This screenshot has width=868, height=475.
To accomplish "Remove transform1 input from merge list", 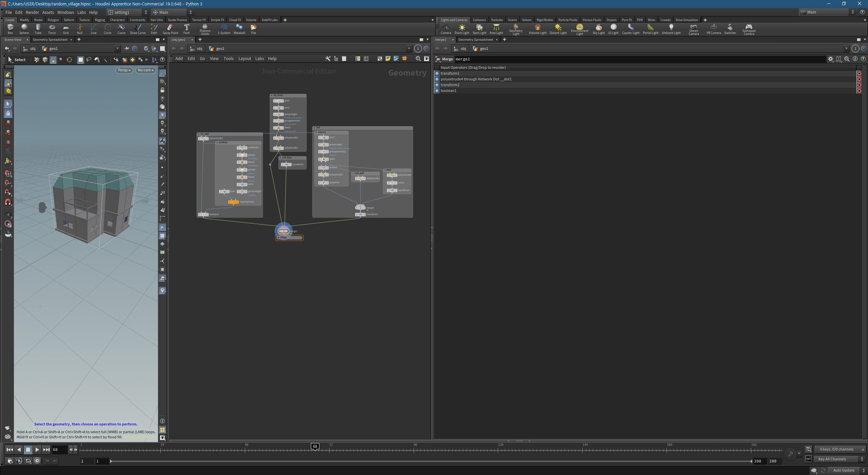I will point(859,73).
